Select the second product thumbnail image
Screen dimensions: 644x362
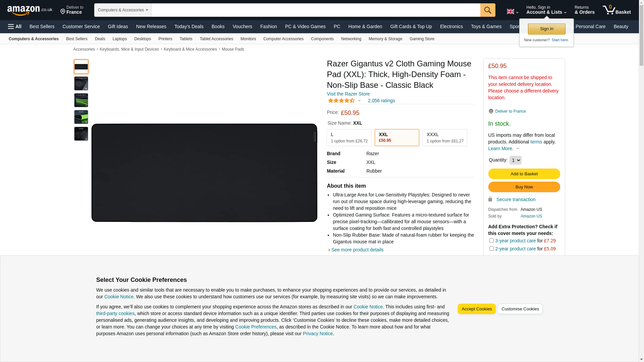coord(81,83)
